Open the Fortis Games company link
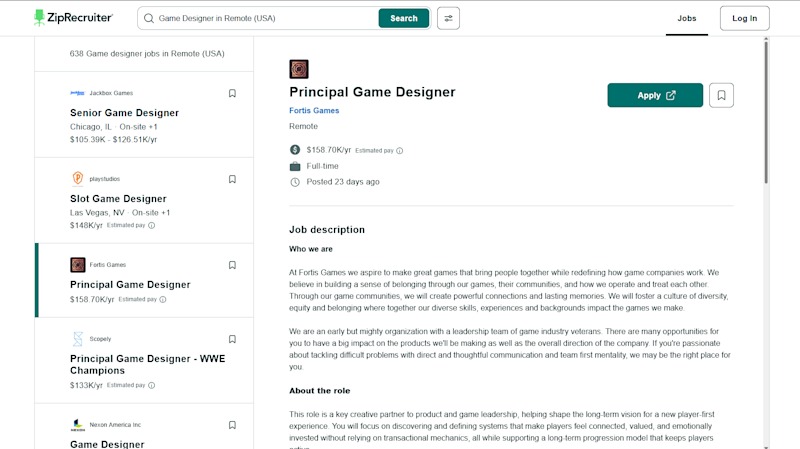Screen dimensions: 800x449 pyautogui.click(x=314, y=110)
